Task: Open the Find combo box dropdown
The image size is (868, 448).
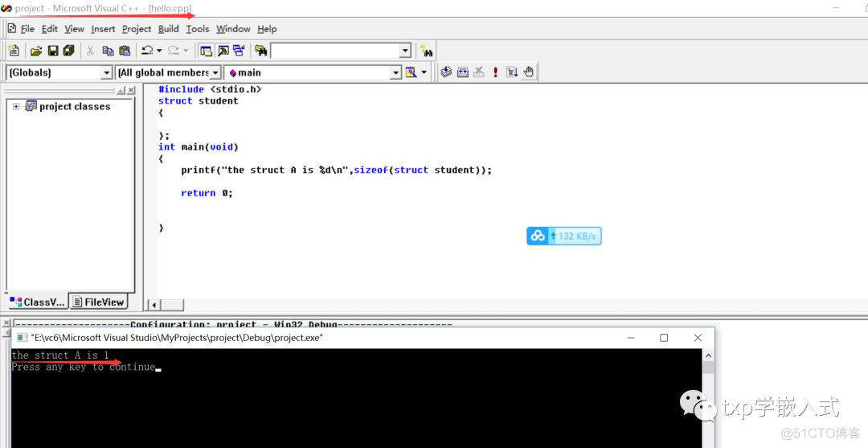Action: (405, 51)
